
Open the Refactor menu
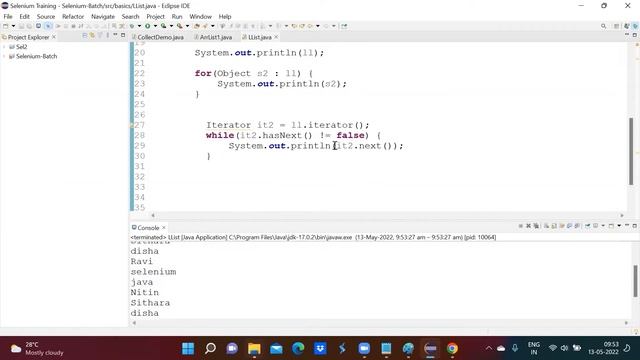coord(73,16)
